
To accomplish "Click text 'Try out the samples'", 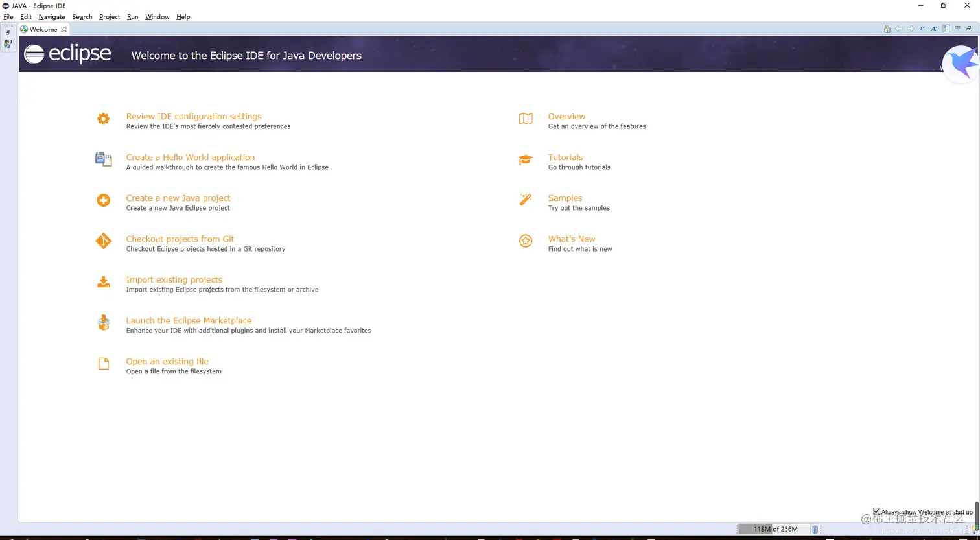I will [579, 208].
